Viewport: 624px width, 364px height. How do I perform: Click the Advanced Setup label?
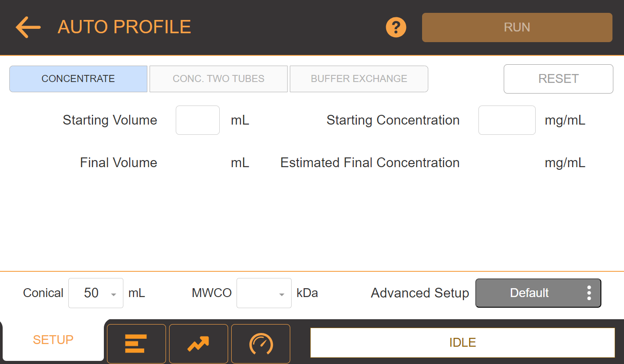[x=420, y=293]
